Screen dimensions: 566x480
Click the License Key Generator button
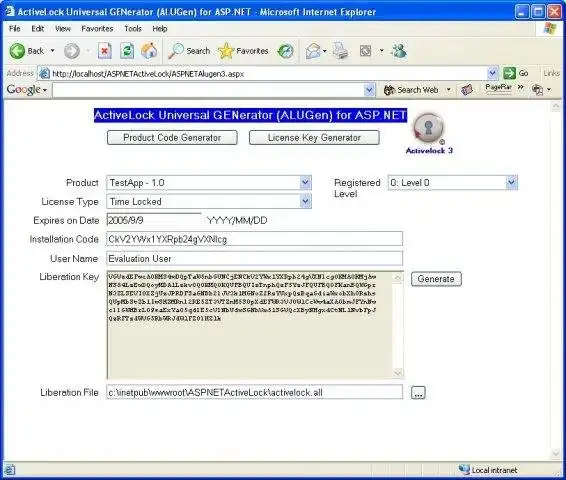point(314,138)
